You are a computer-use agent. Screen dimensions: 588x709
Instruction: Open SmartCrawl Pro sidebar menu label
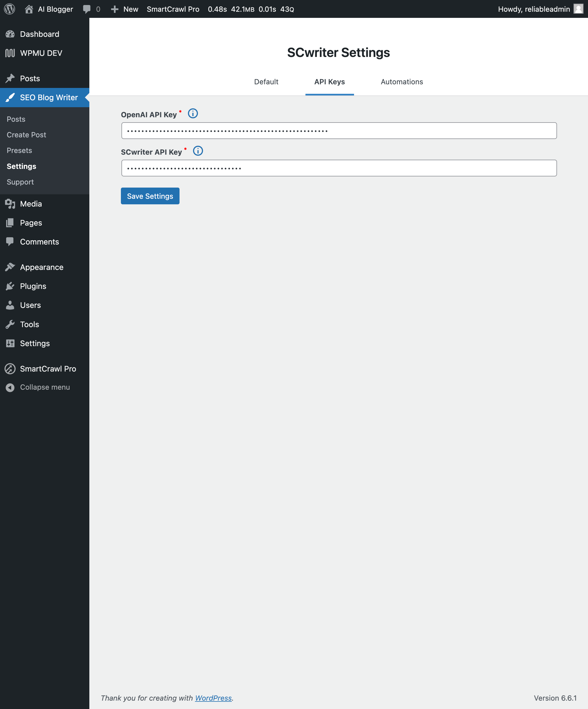pos(48,369)
